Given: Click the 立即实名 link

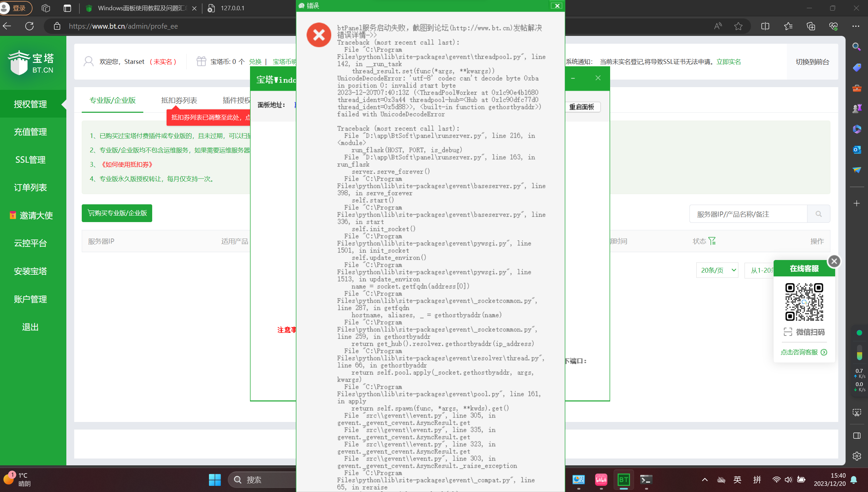Looking at the screenshot, I should point(729,61).
